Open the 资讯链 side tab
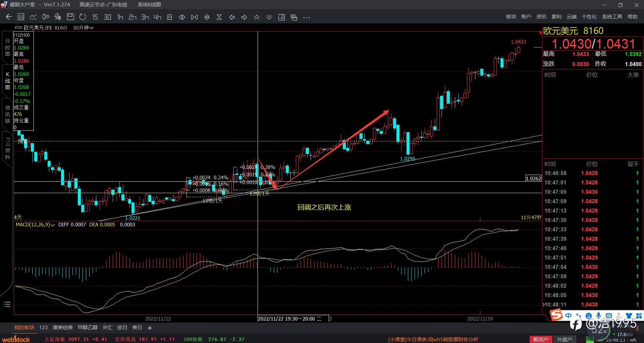This screenshot has width=644, height=343. pyautogui.click(x=7, y=114)
